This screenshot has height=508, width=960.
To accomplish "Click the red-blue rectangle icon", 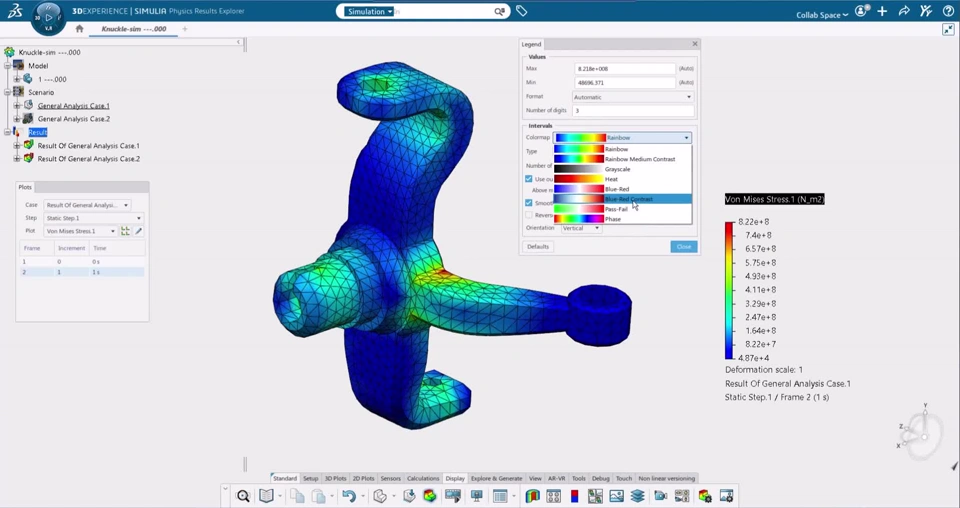I will pos(575,496).
